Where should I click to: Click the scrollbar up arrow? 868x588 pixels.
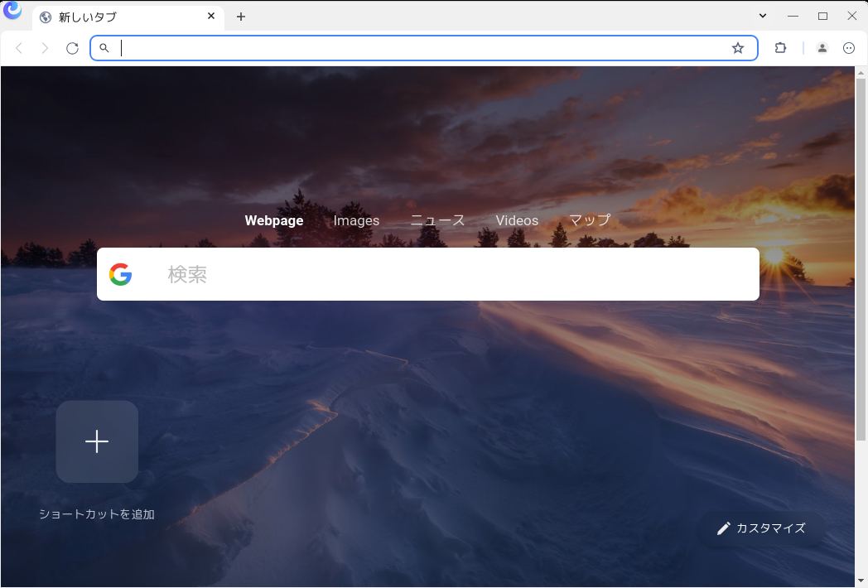tap(861, 73)
